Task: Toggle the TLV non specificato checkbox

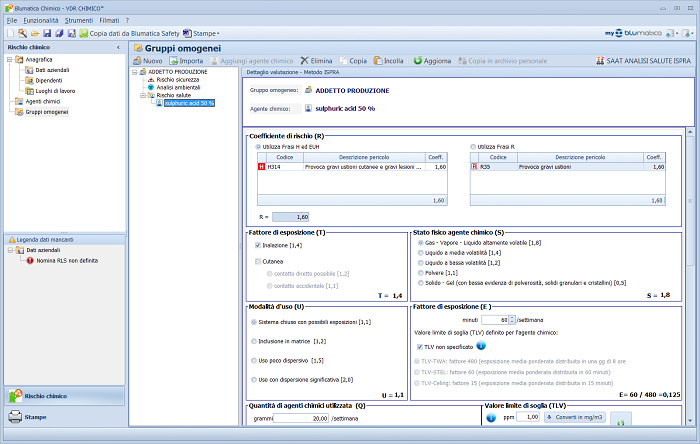Action: (418, 347)
